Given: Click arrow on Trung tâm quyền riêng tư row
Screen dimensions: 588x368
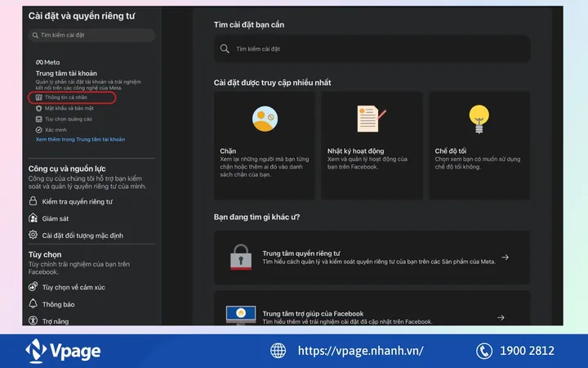Looking at the screenshot, I should coord(506,258).
